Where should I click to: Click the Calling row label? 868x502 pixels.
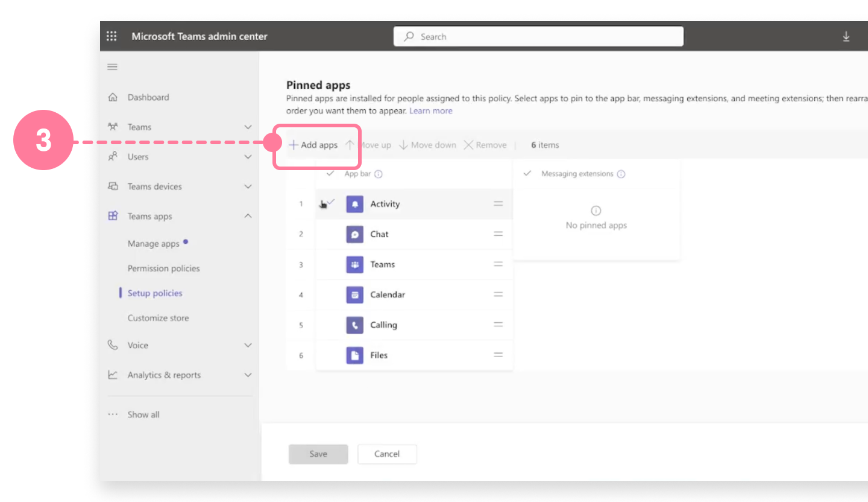383,325
